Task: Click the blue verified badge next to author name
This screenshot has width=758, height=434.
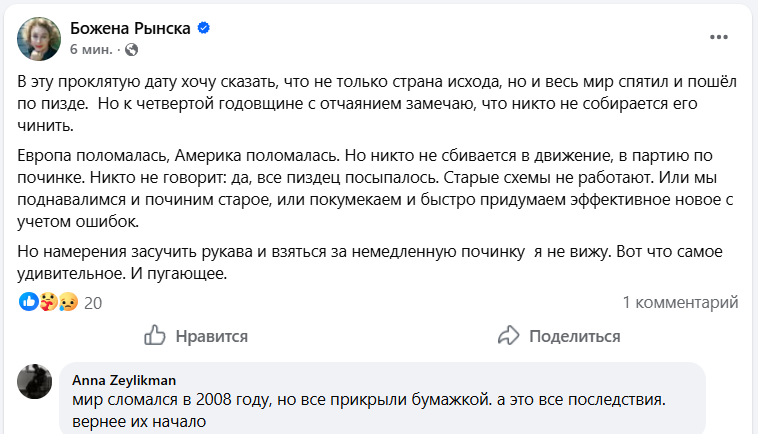Action: [203, 28]
